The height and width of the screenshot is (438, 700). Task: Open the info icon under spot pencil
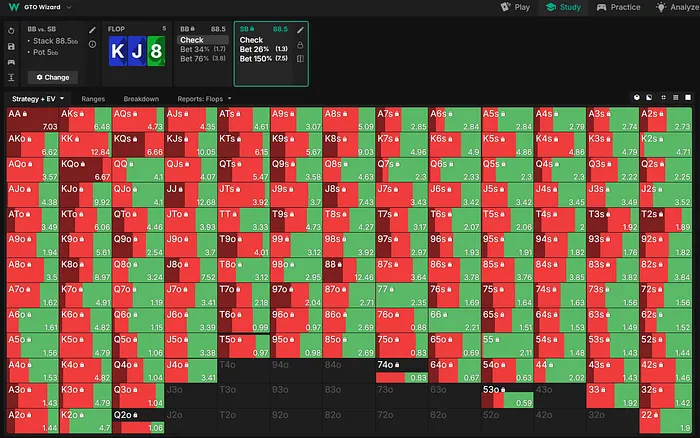click(x=93, y=44)
